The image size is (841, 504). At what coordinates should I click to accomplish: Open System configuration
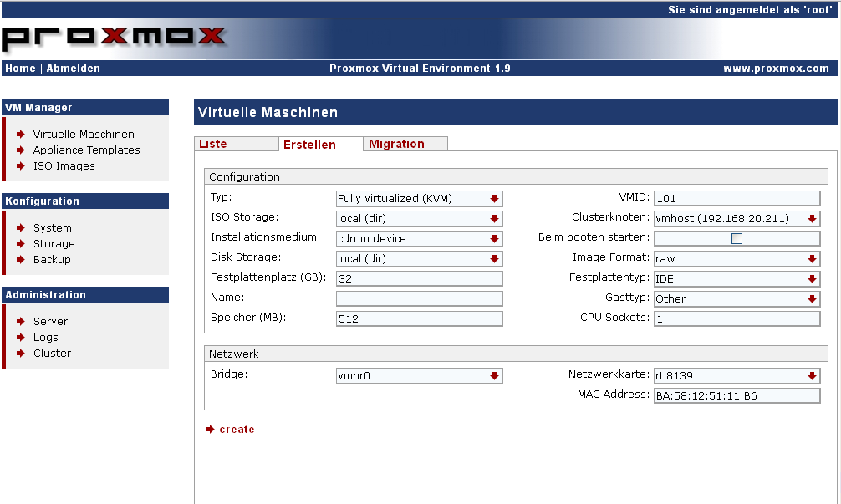click(52, 228)
